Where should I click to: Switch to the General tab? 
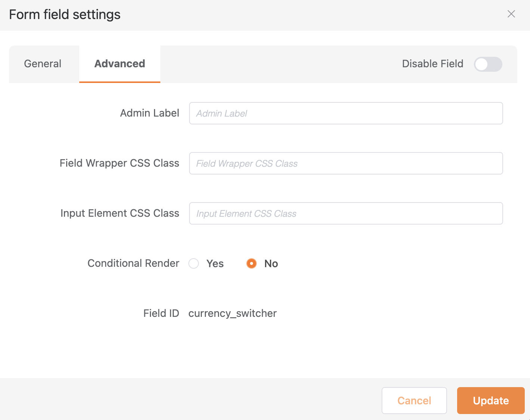click(x=43, y=64)
